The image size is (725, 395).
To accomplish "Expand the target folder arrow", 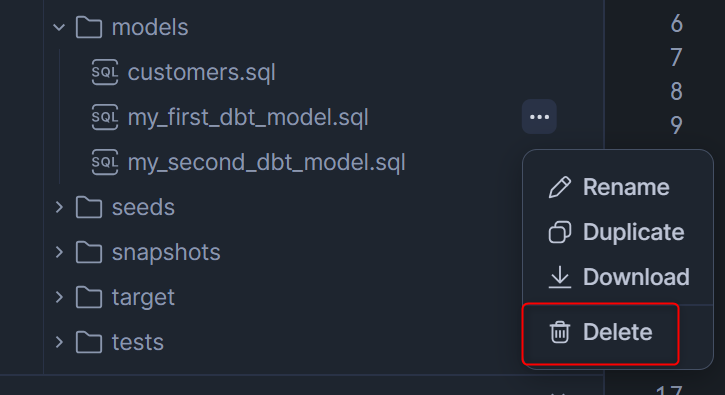I will point(59,297).
